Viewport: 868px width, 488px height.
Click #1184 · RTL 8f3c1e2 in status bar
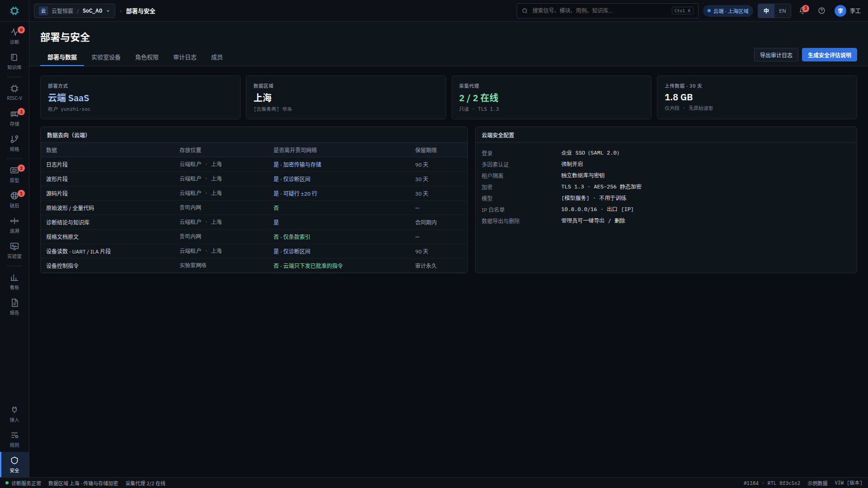click(772, 483)
